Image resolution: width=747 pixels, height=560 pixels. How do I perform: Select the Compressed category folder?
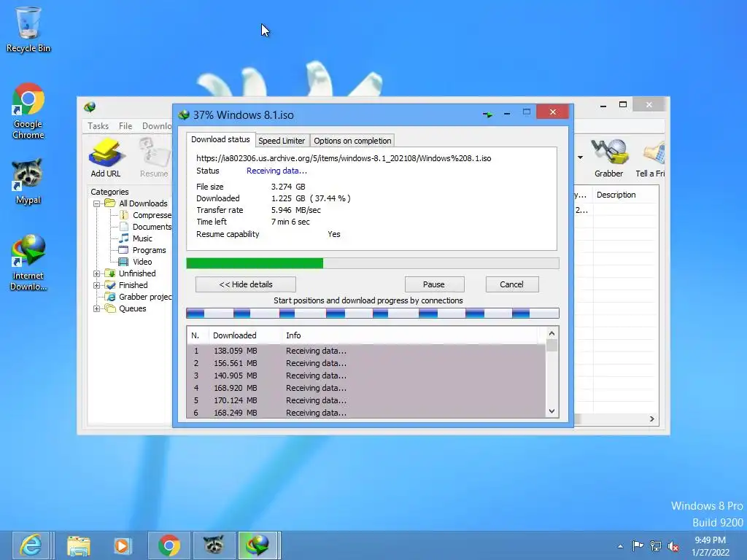point(146,215)
